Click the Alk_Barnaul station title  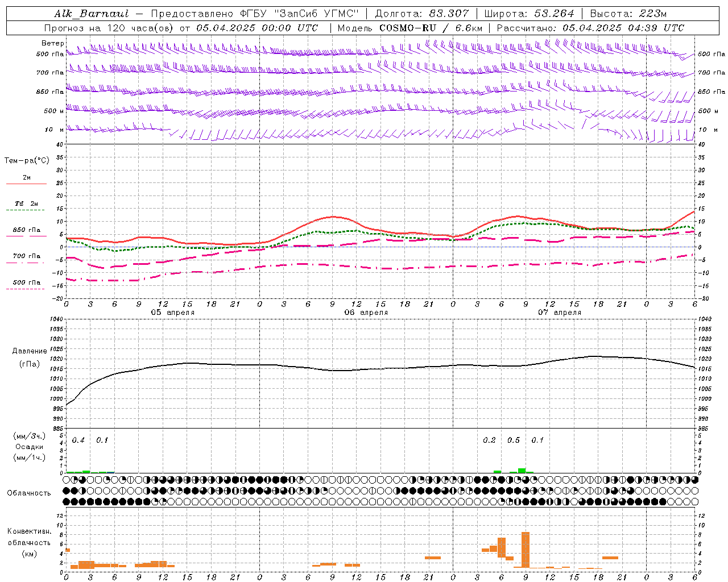(92, 14)
